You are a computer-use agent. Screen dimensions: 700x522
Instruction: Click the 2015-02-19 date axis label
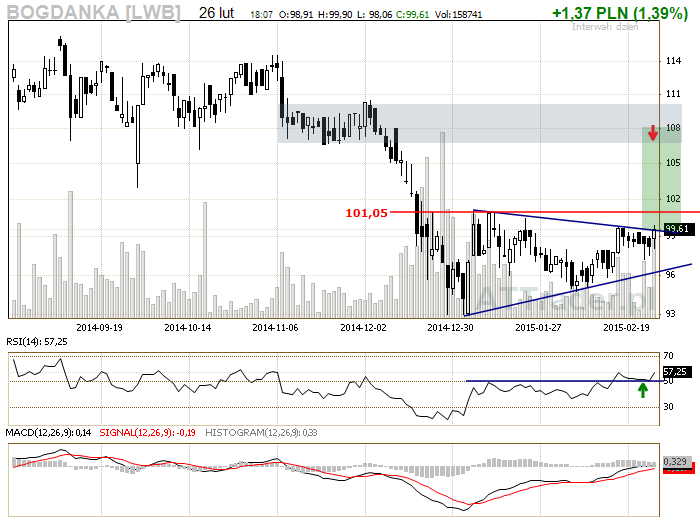point(626,328)
